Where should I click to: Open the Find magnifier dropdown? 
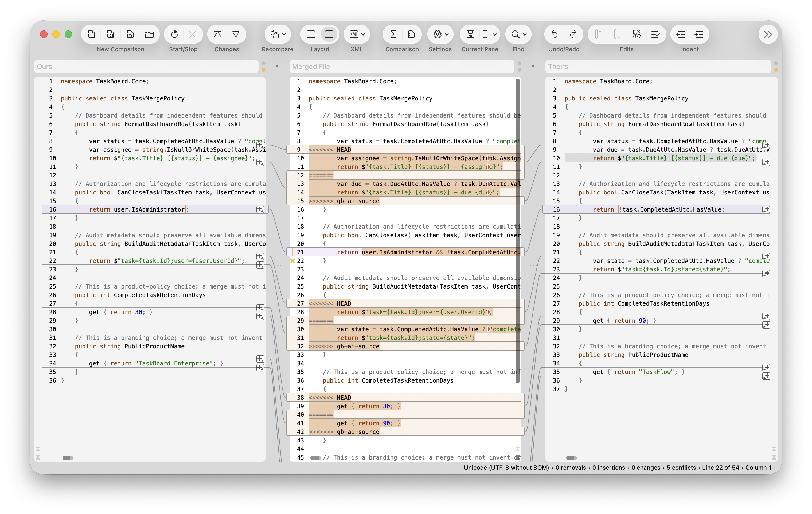[519, 34]
